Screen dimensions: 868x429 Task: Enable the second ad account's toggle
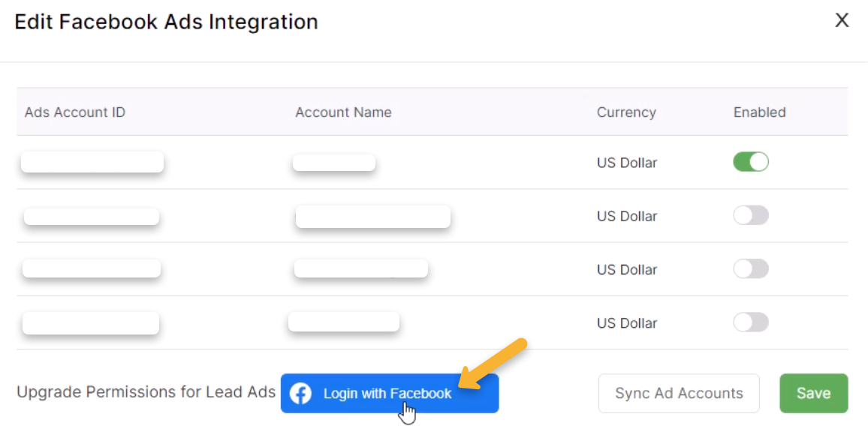(751, 216)
